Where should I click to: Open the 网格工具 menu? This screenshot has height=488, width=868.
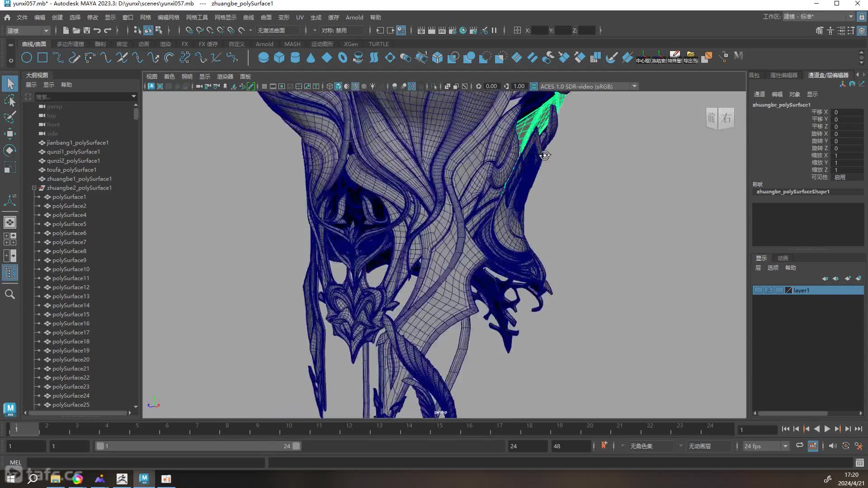click(197, 17)
